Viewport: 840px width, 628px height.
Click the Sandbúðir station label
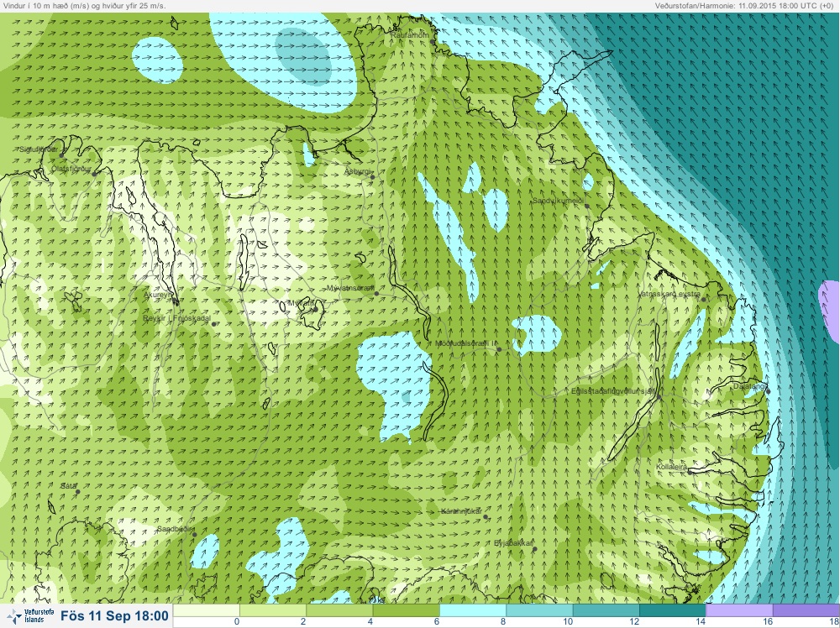tap(175, 529)
